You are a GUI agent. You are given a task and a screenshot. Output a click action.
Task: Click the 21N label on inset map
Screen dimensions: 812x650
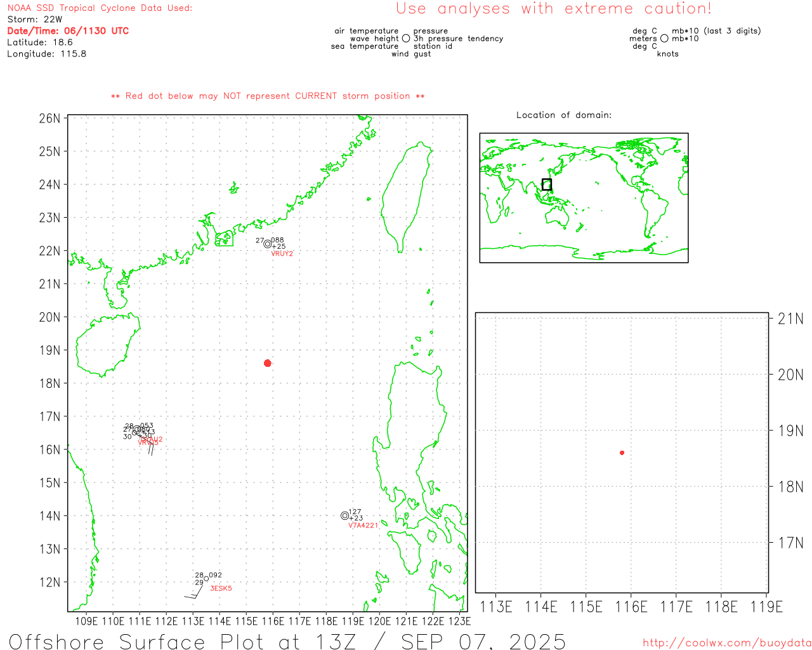[x=790, y=319]
